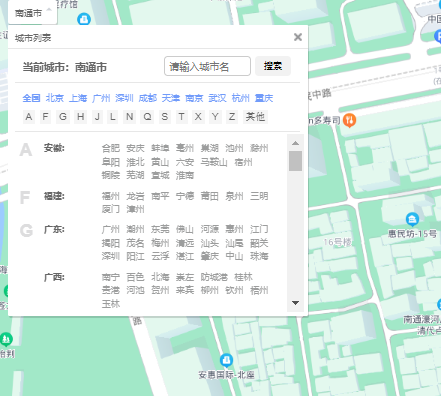This screenshot has height=396, width=441.
Task: Select 天津 quick link
Action: click(x=171, y=98)
